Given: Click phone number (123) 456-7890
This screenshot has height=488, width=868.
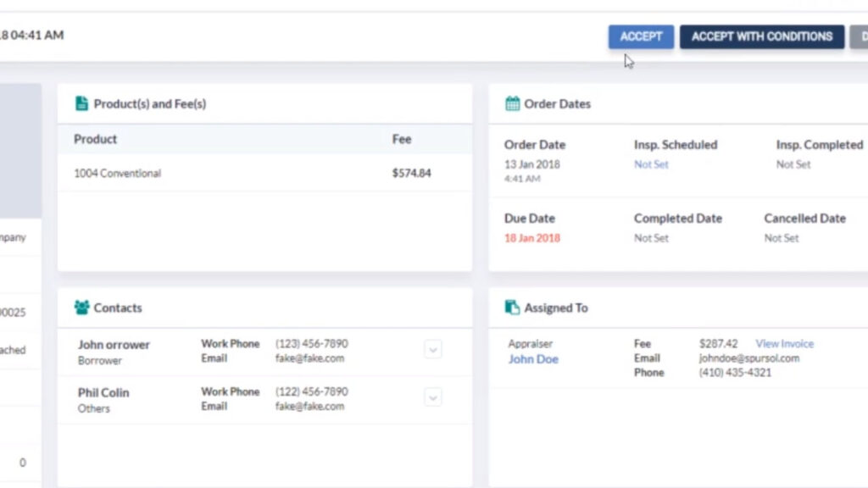Looking at the screenshot, I should [312, 344].
